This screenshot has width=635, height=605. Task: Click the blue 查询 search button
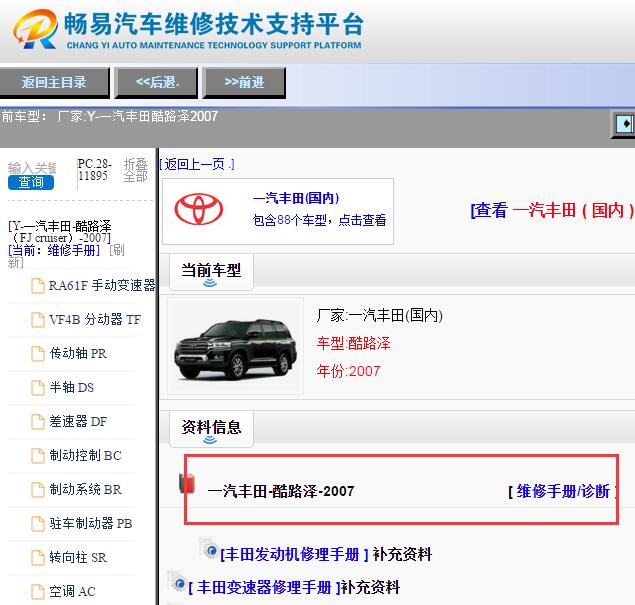pos(31,183)
